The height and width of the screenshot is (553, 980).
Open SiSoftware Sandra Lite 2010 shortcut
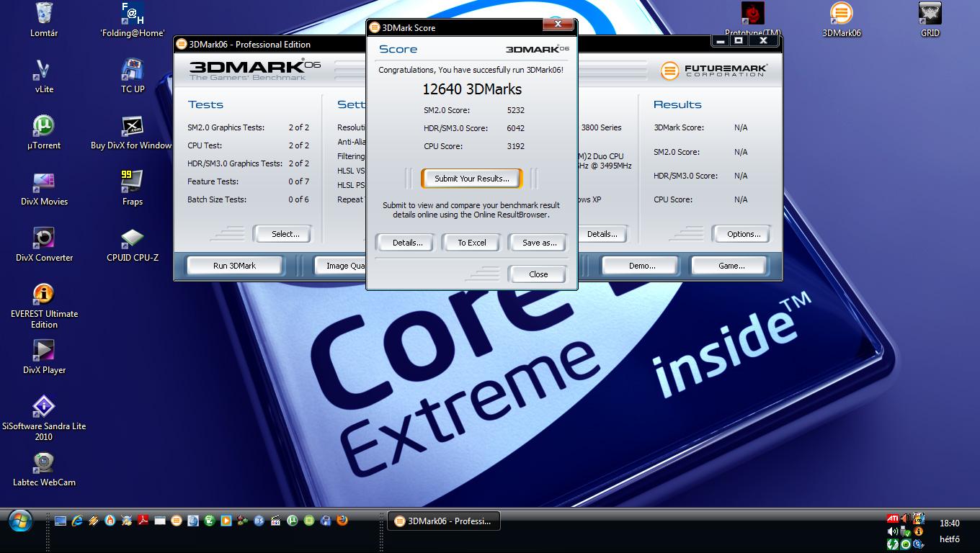click(44, 418)
